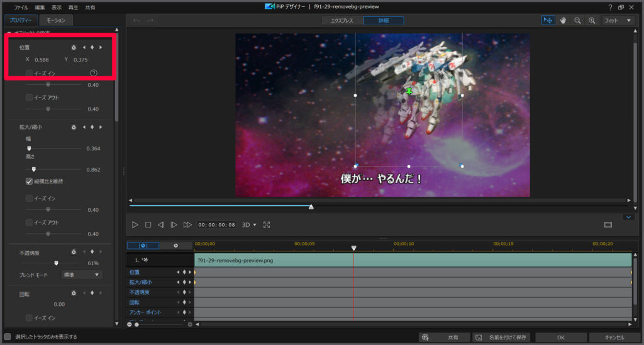The width and height of the screenshot is (644, 345).
Task: Adjust the 幅 width slider
Action: tap(29, 148)
